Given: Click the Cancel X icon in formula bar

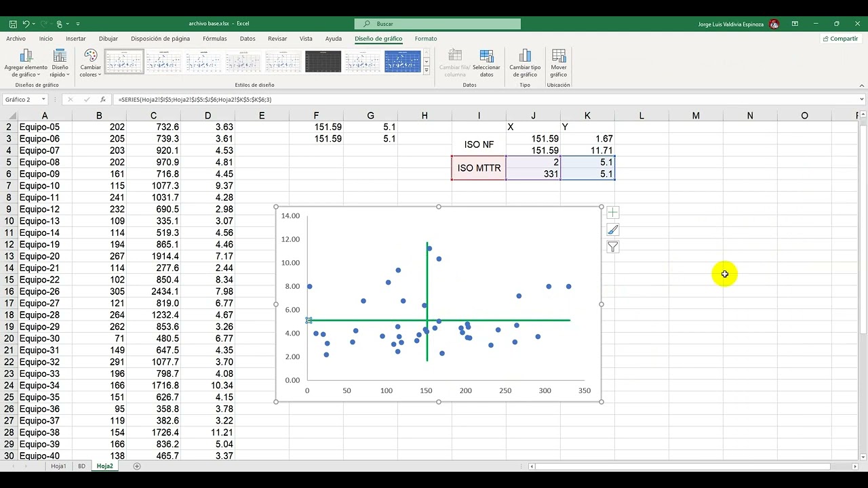Looking at the screenshot, I should pos(71,100).
